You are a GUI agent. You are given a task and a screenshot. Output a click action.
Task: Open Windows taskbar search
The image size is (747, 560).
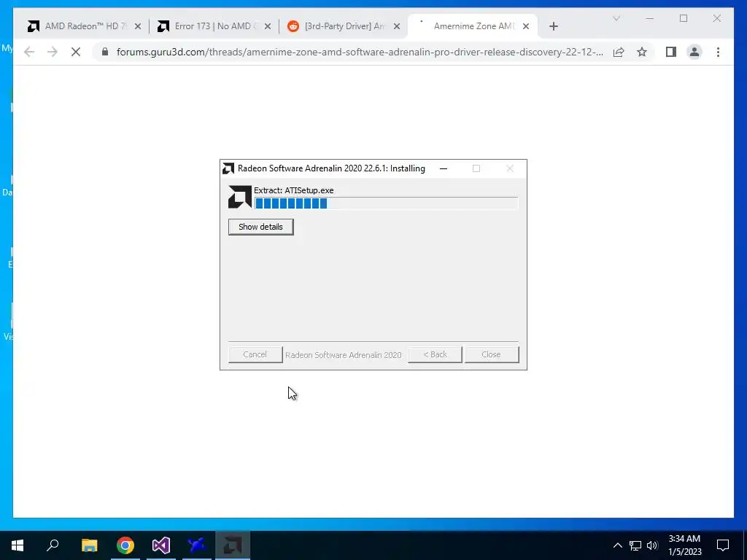tap(53, 545)
